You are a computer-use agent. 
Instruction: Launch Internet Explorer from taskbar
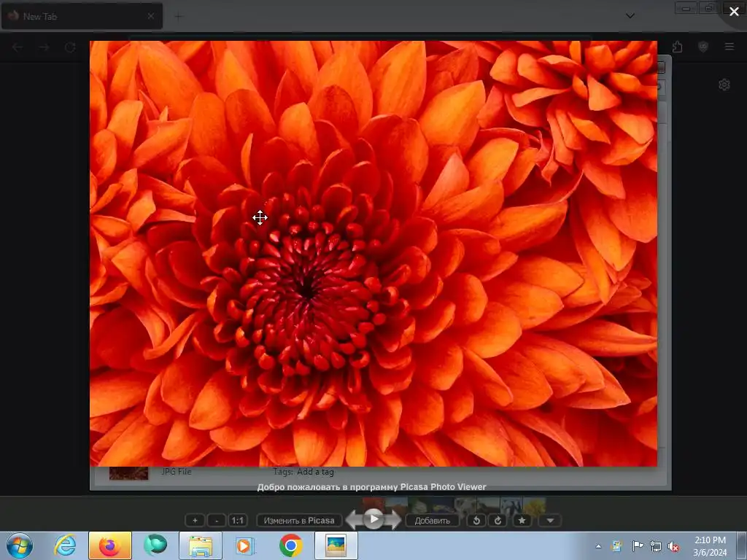[x=65, y=545]
